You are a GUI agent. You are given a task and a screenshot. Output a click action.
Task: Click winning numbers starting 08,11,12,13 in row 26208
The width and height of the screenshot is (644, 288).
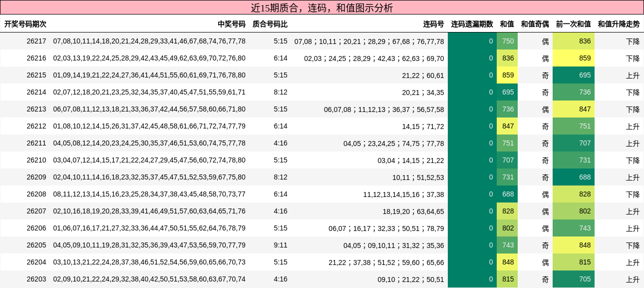(x=149, y=194)
